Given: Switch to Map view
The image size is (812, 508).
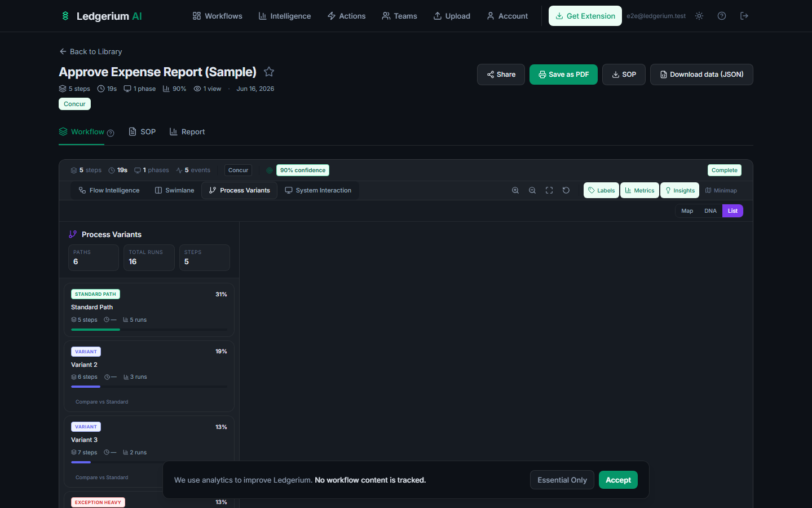Looking at the screenshot, I should pos(687,211).
